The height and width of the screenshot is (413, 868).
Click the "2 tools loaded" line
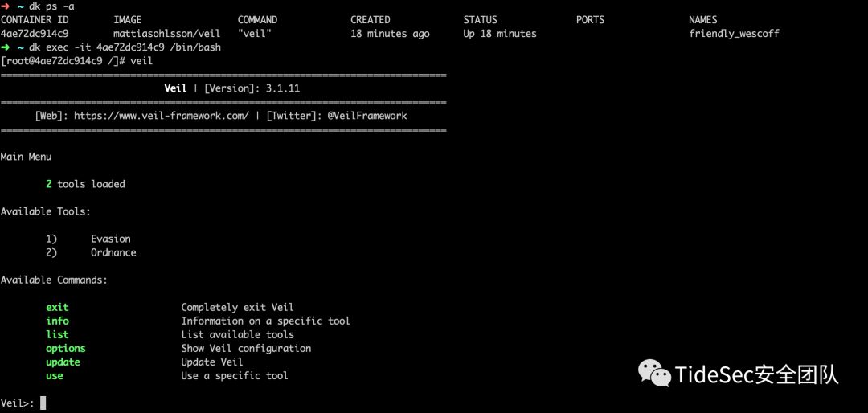(x=85, y=184)
